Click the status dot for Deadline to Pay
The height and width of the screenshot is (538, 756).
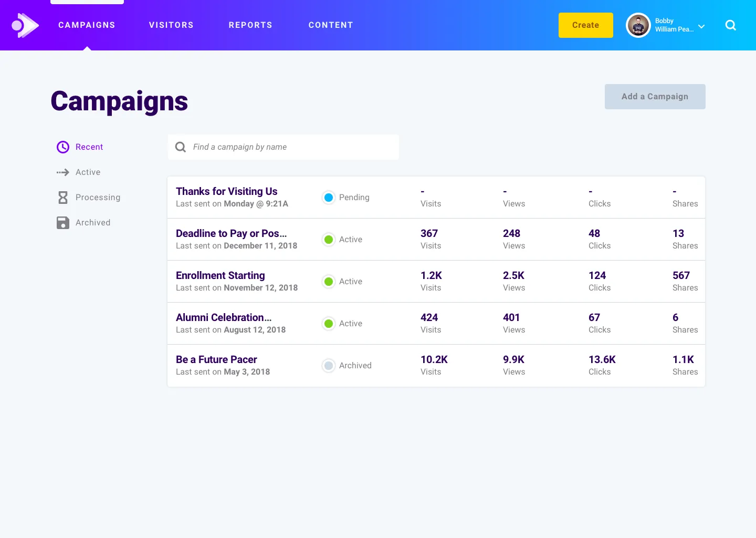(x=329, y=240)
